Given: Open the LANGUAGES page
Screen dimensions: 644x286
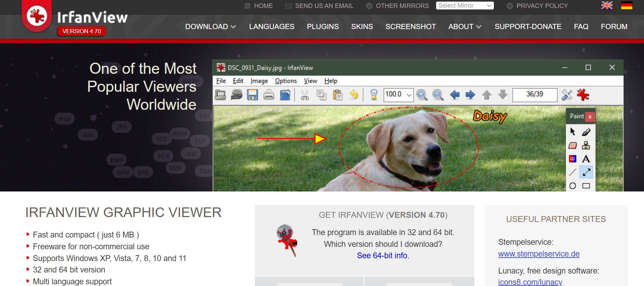Looking at the screenshot, I should (x=272, y=27).
